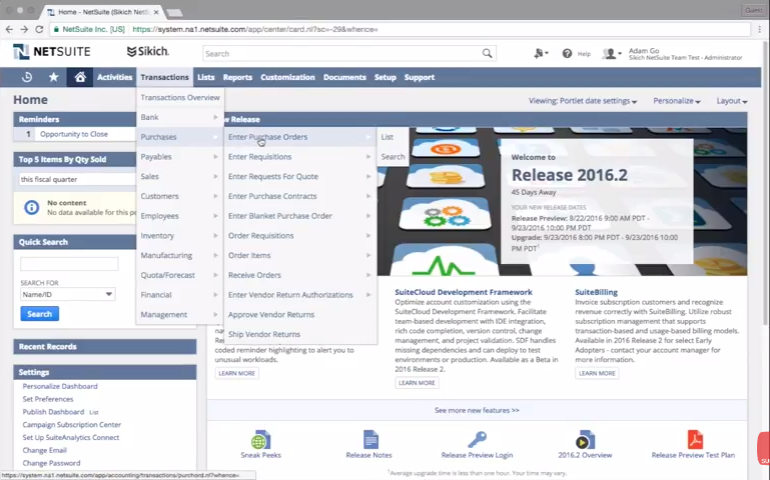The width and height of the screenshot is (770, 480).
Task: Go to the Home house icon
Action: click(80, 77)
